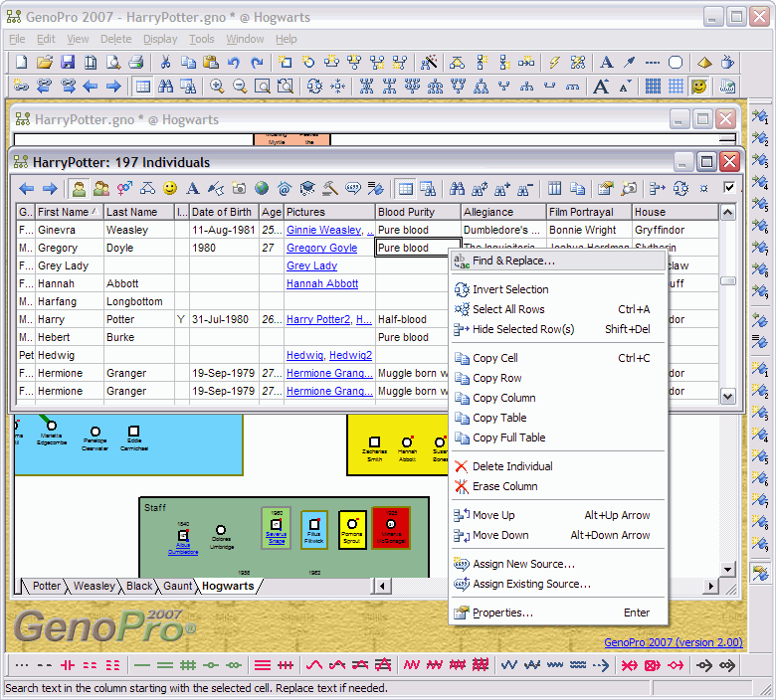The width and height of the screenshot is (776, 700).
Task: Click the globe icon in table toolbar
Action: tap(262, 188)
